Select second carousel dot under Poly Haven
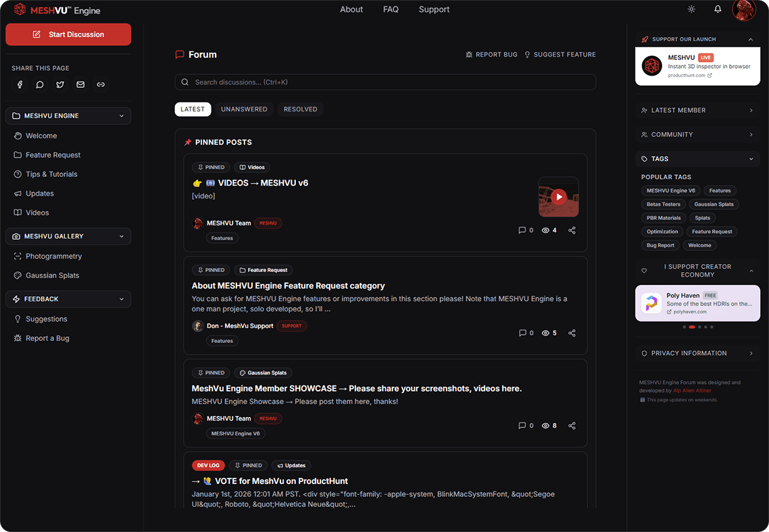This screenshot has width=769, height=532. (692, 327)
